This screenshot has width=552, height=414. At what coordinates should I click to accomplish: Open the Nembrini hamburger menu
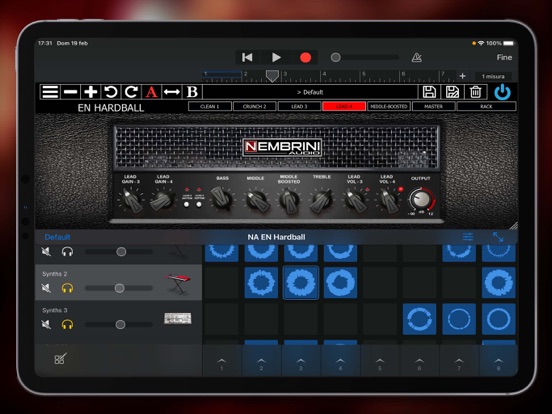point(50,92)
